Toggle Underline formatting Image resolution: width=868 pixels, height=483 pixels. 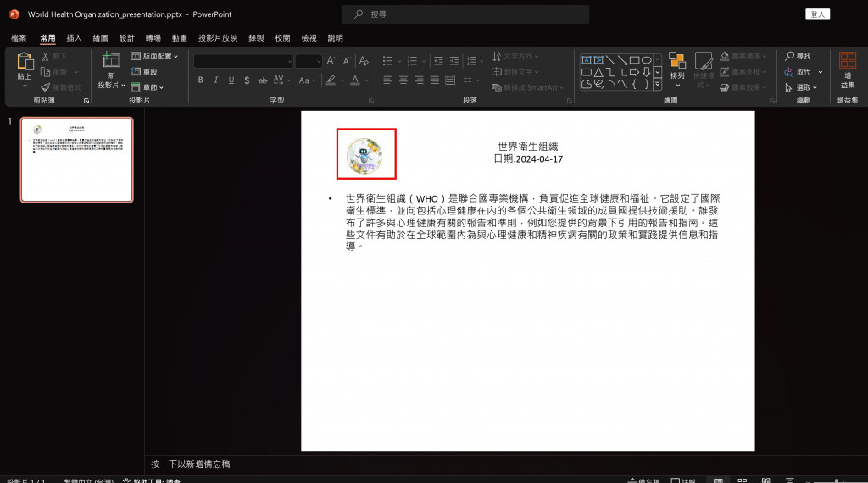[x=231, y=80]
